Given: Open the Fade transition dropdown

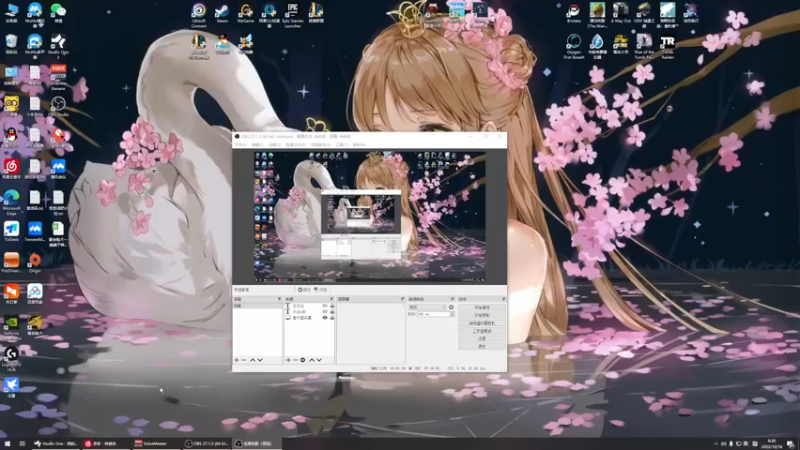Looking at the screenshot, I should point(427,307).
